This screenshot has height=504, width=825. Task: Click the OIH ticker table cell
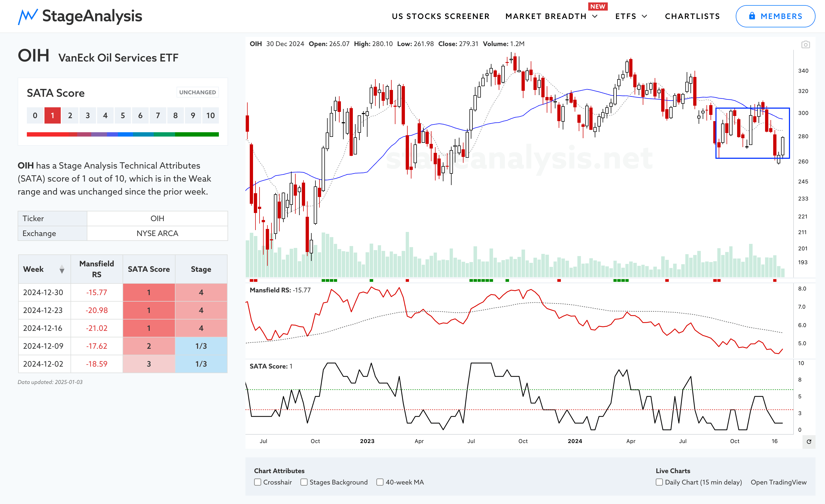(x=157, y=218)
